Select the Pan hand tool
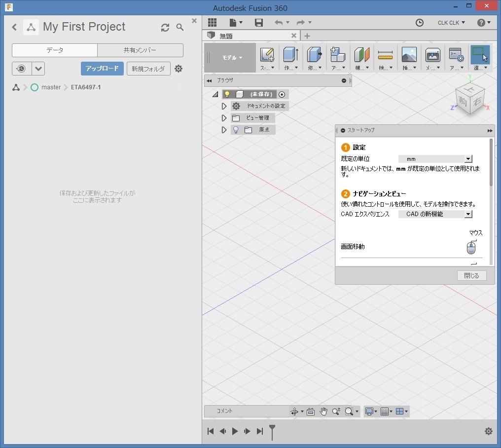This screenshot has width=501, height=448. (323, 411)
